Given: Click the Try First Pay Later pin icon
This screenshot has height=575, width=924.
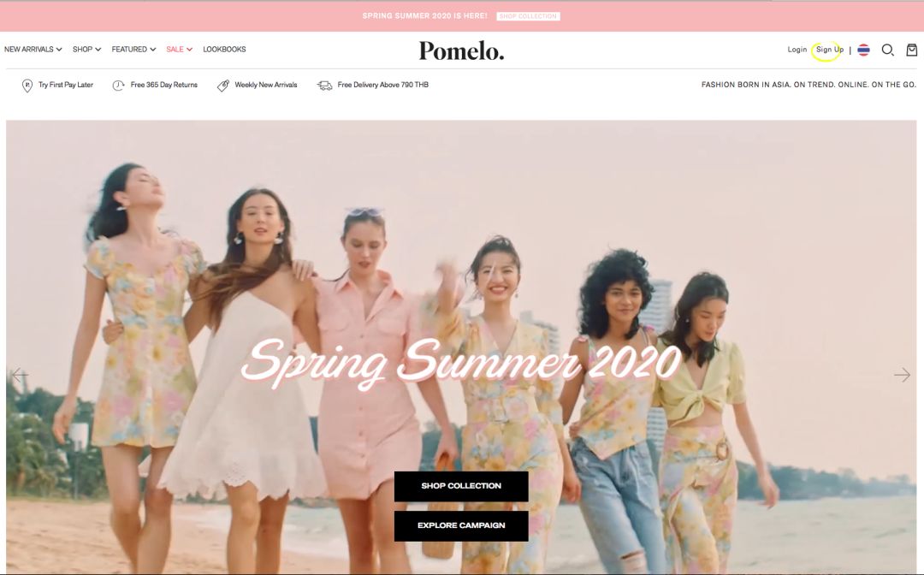Looking at the screenshot, I should coord(27,86).
